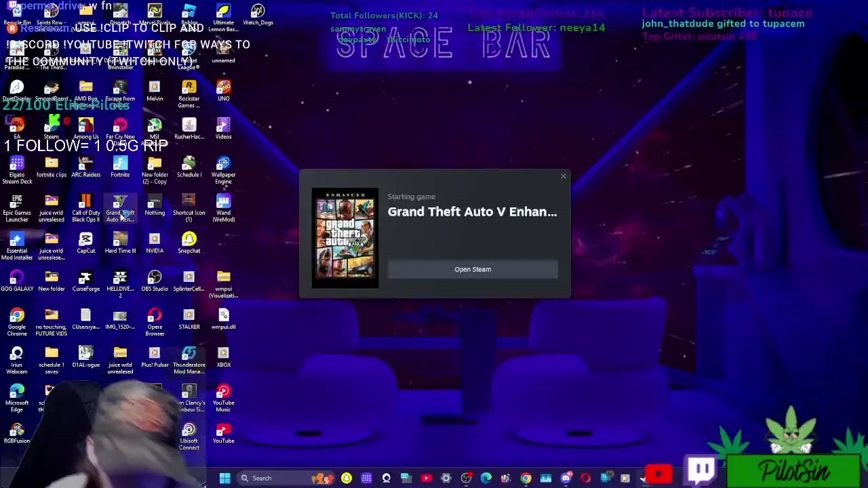Click the GTA V cover art thumbnail
The image size is (868, 488).
(345, 238)
